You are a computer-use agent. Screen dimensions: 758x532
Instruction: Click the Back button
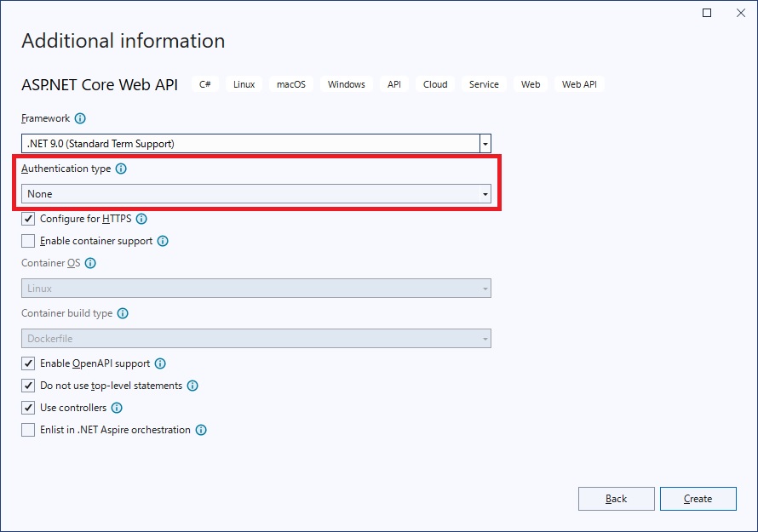[617, 499]
